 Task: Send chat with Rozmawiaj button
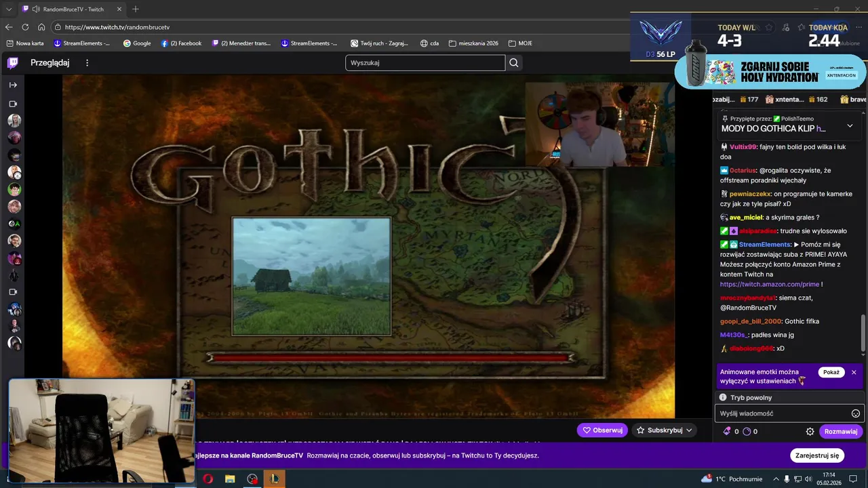pyautogui.click(x=841, y=431)
